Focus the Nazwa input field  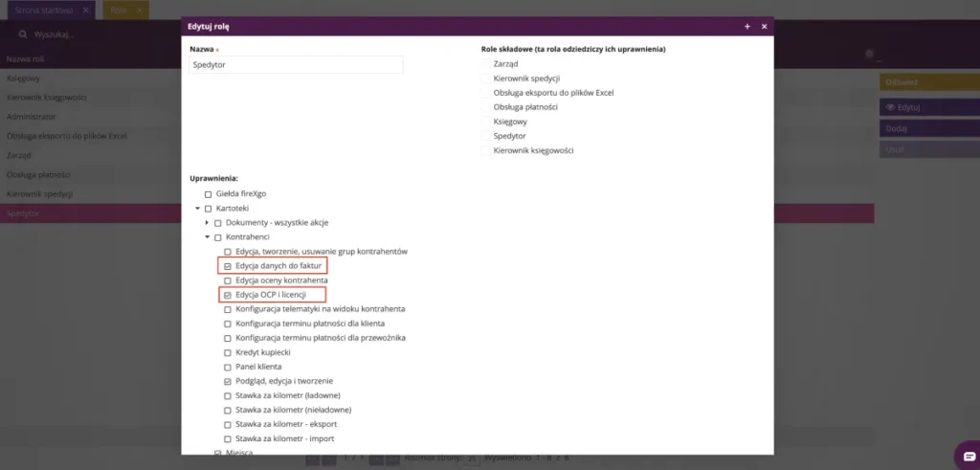coord(297,64)
